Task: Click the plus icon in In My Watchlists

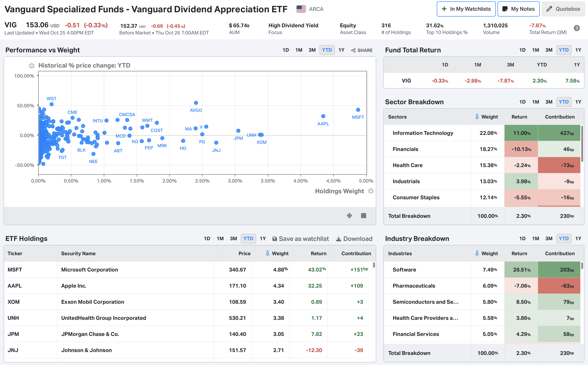Action: point(444,9)
